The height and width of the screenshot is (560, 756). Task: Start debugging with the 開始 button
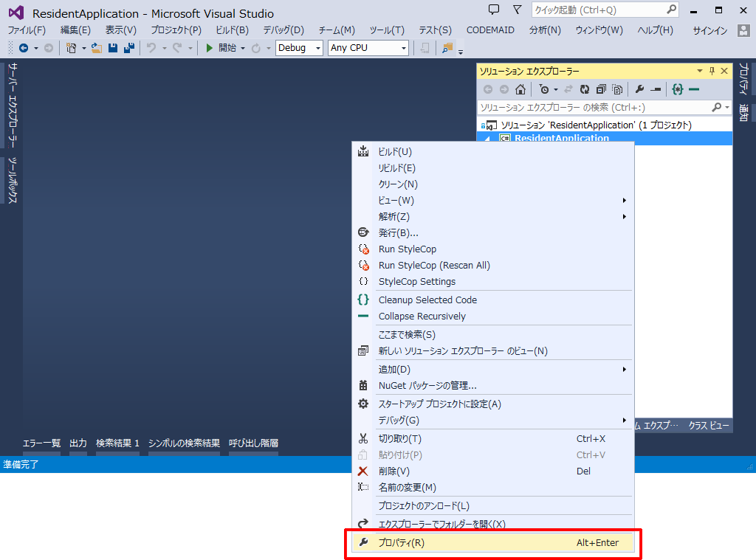tap(221, 48)
